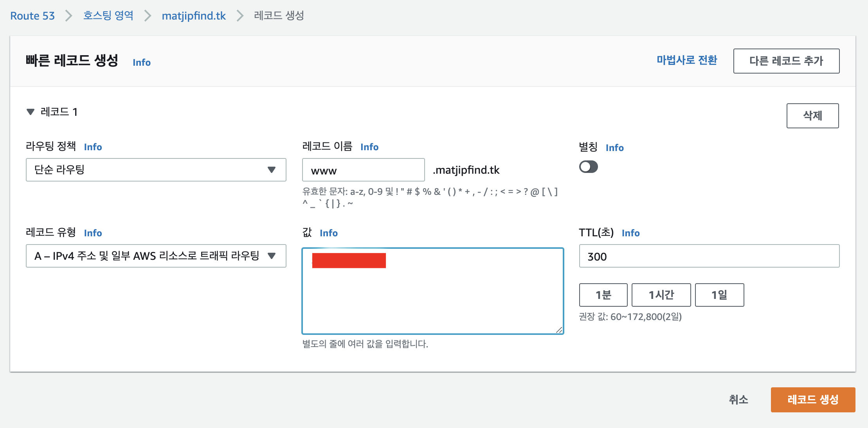
Task: Click the 레코드 생성 orange button
Action: click(813, 399)
